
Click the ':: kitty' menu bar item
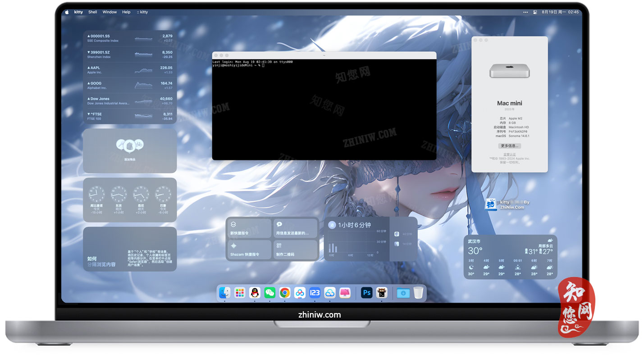(x=142, y=12)
